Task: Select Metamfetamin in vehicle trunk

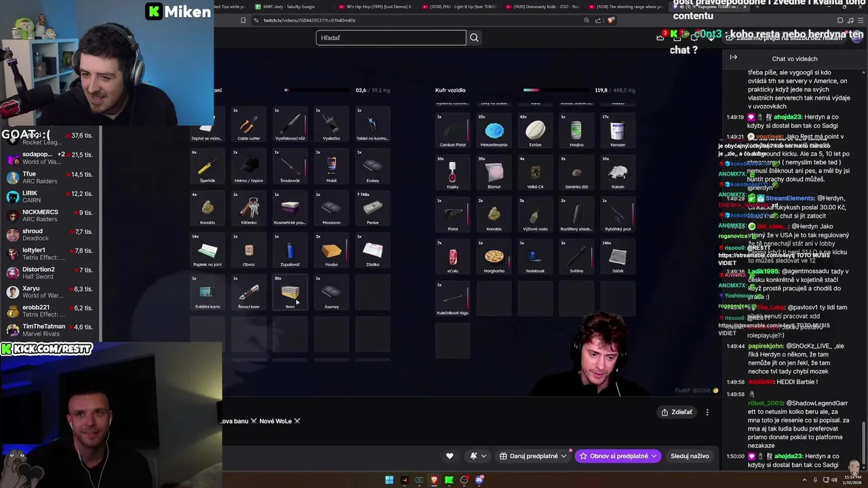Action: point(494,130)
